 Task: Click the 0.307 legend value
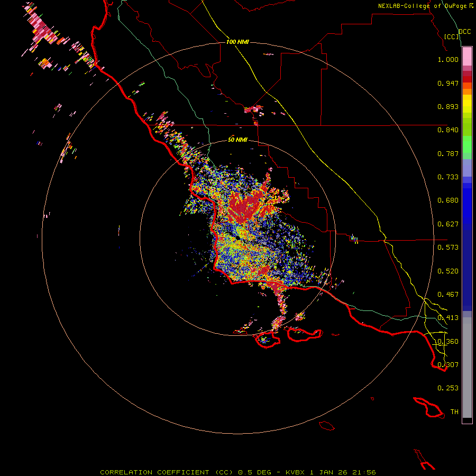point(448,365)
